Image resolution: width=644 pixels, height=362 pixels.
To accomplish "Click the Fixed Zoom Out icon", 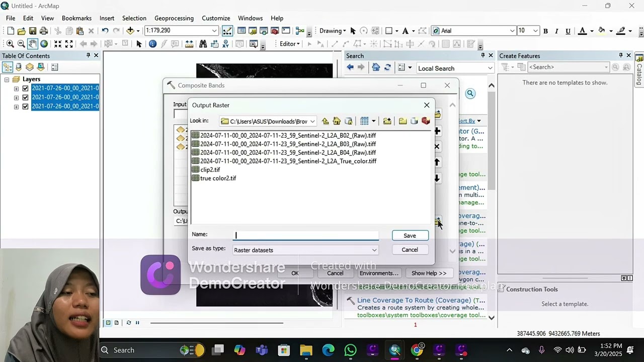I will (69, 44).
